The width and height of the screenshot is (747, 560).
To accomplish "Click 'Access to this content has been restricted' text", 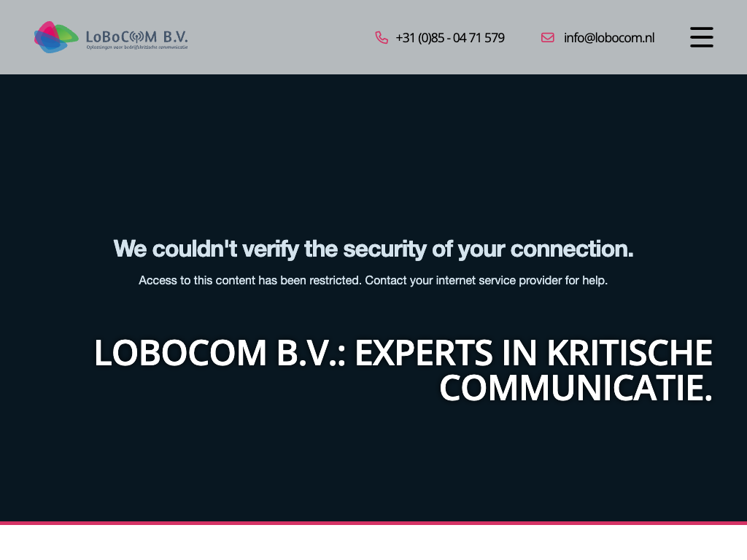I will 249,280.
